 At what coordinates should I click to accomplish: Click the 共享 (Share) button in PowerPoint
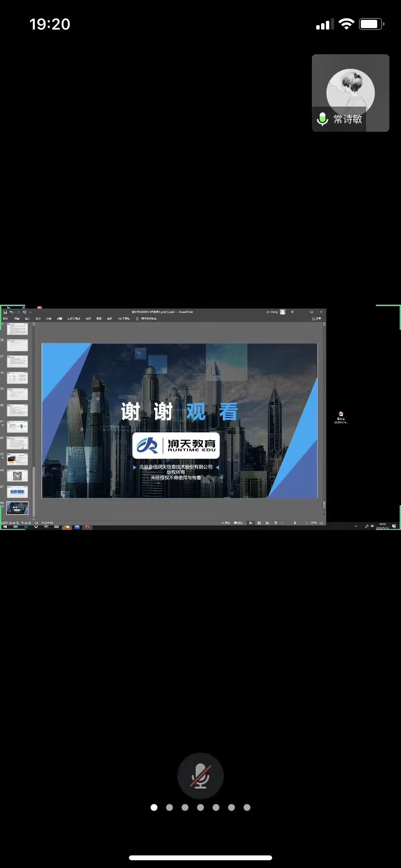(x=317, y=319)
